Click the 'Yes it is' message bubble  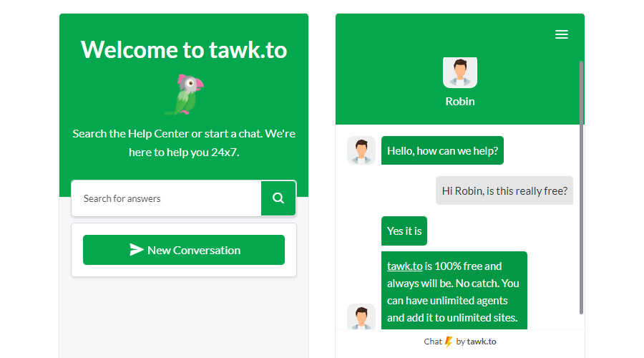click(x=404, y=231)
